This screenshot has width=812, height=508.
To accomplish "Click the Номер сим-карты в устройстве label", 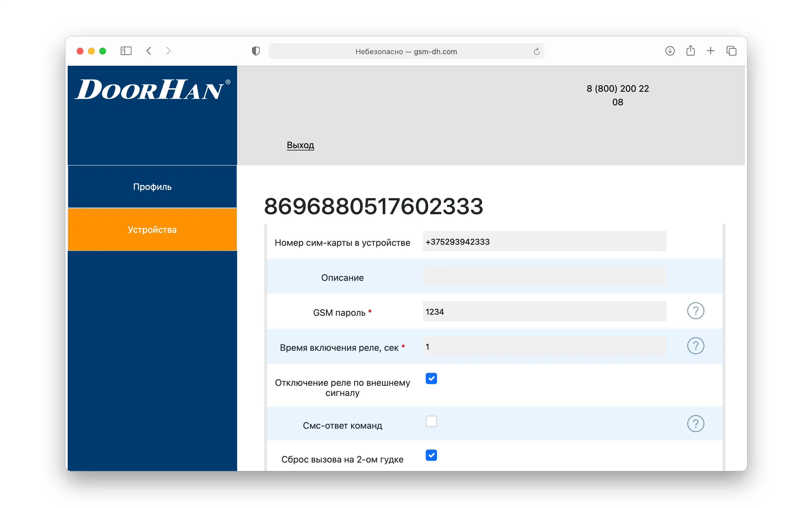I will point(342,243).
